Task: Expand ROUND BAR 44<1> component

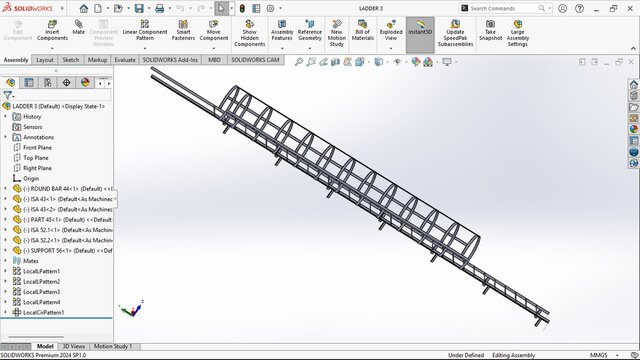Action: click(5, 189)
